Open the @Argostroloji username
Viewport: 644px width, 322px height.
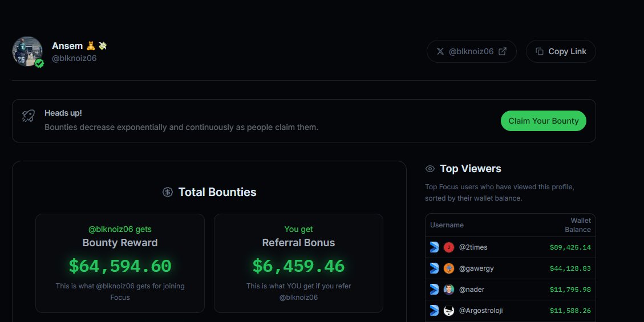pos(481,311)
